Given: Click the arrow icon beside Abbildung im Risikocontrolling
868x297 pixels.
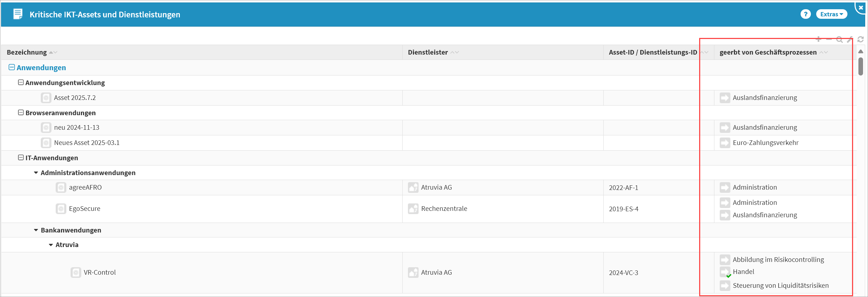Looking at the screenshot, I should point(725,260).
